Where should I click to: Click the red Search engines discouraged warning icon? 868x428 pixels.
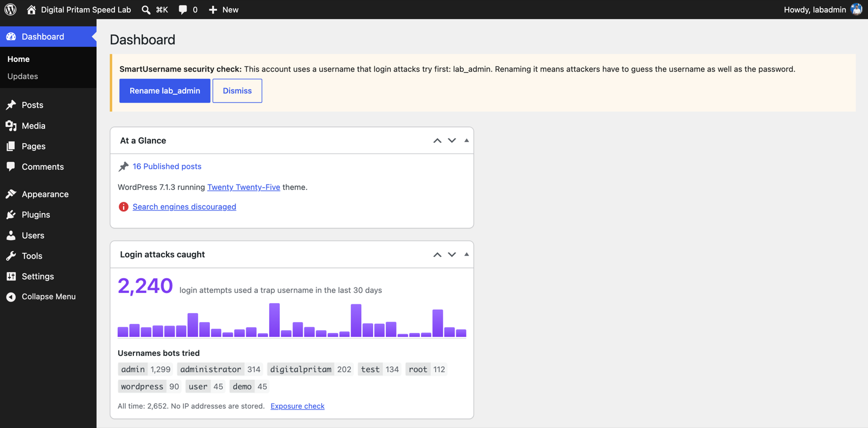point(124,207)
